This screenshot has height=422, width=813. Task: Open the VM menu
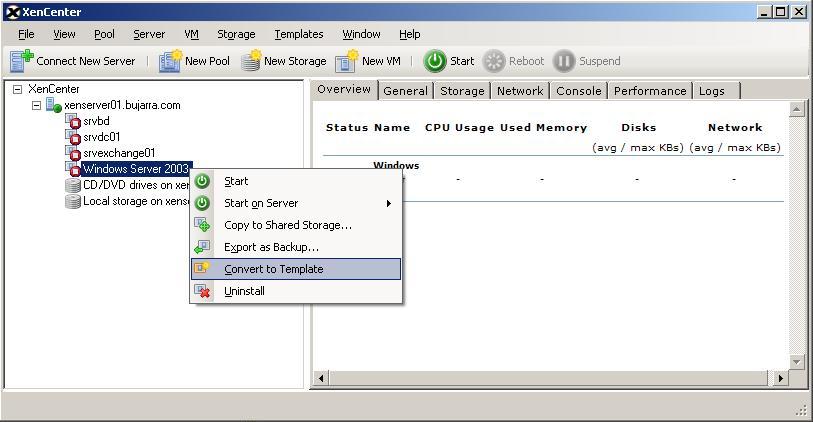(191, 34)
